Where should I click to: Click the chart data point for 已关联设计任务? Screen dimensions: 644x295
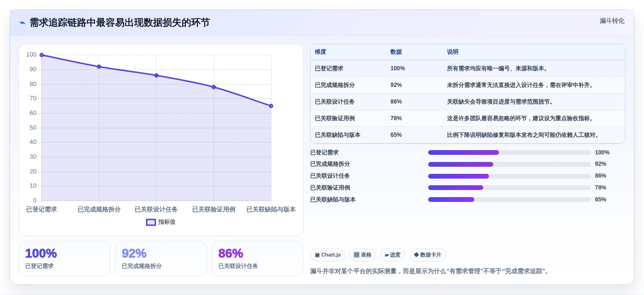156,76
